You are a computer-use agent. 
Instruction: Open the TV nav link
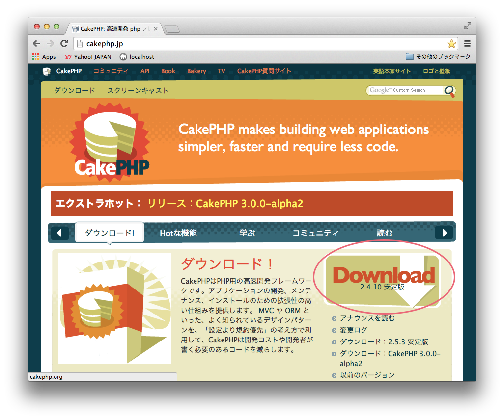coord(222,71)
